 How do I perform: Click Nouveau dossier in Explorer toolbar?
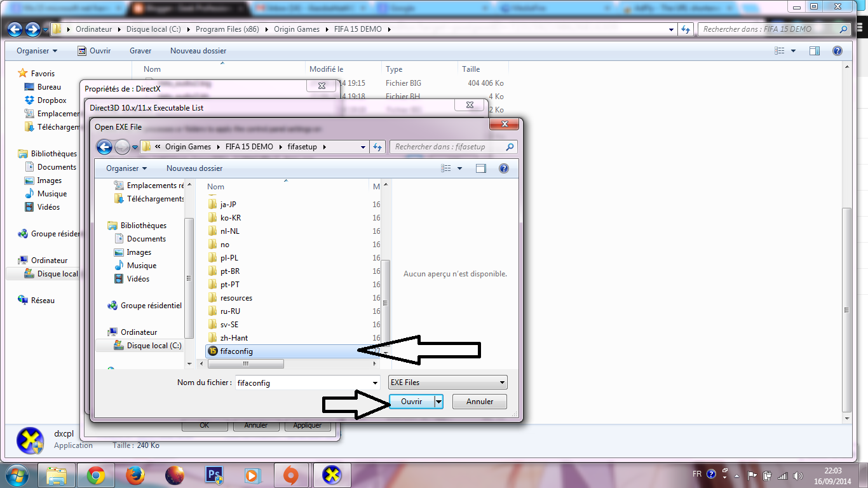198,51
